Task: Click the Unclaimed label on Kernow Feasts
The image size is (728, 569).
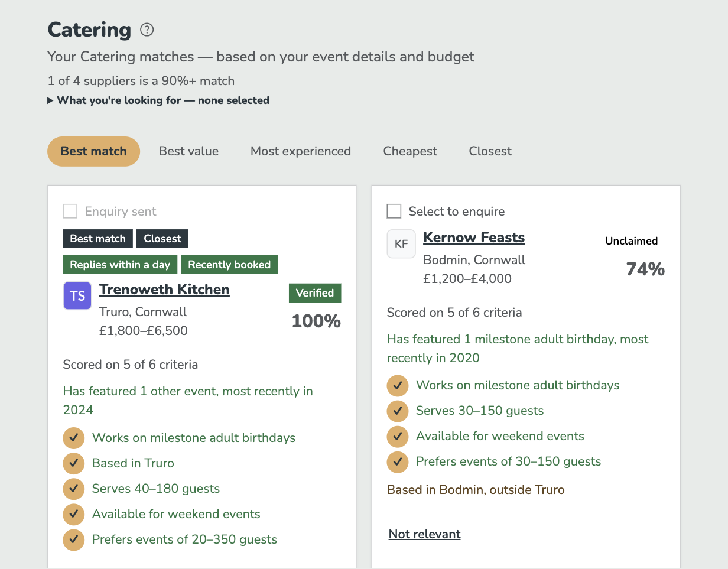Action: 631,241
